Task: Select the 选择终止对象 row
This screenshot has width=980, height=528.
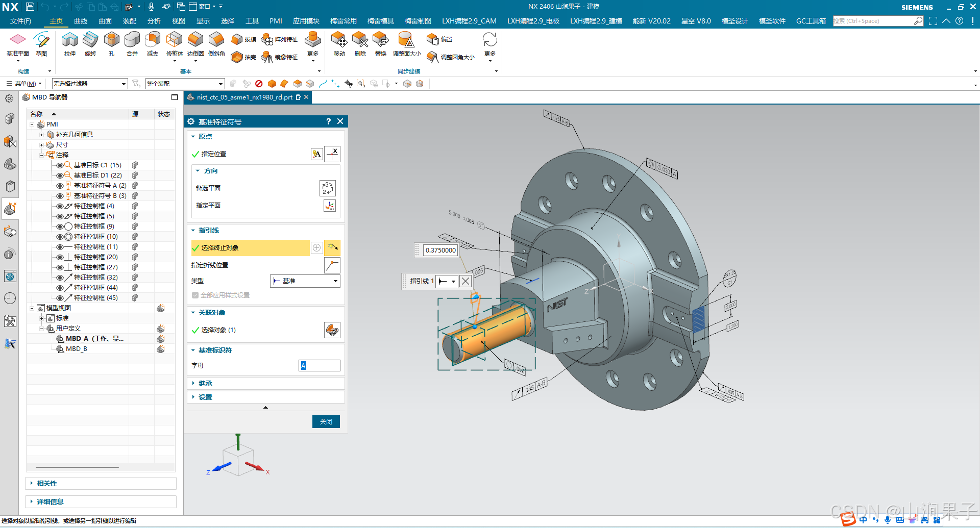Action: pyautogui.click(x=250, y=248)
